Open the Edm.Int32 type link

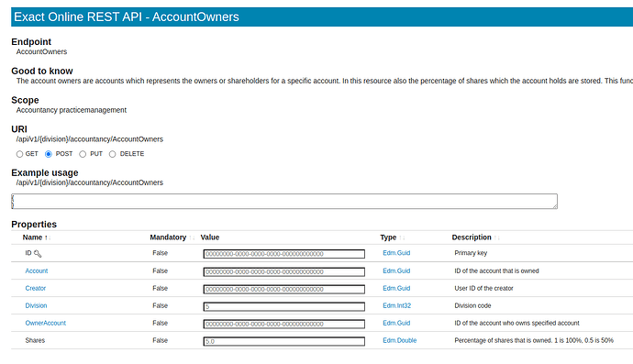point(397,305)
